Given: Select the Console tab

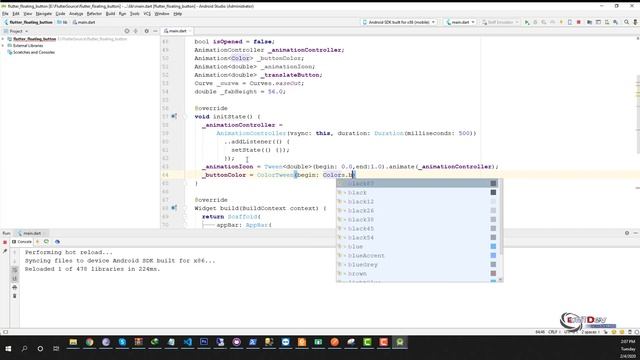Looking at the screenshot, I should tap(22, 242).
